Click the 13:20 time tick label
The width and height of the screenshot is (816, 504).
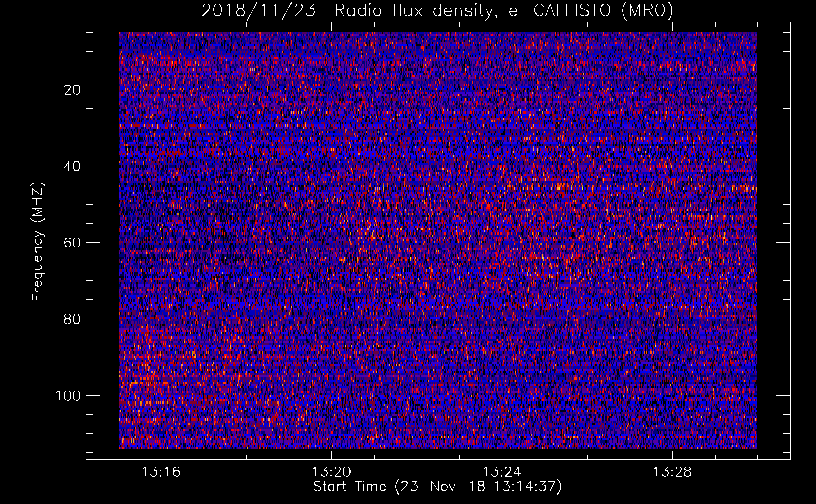coord(331,472)
